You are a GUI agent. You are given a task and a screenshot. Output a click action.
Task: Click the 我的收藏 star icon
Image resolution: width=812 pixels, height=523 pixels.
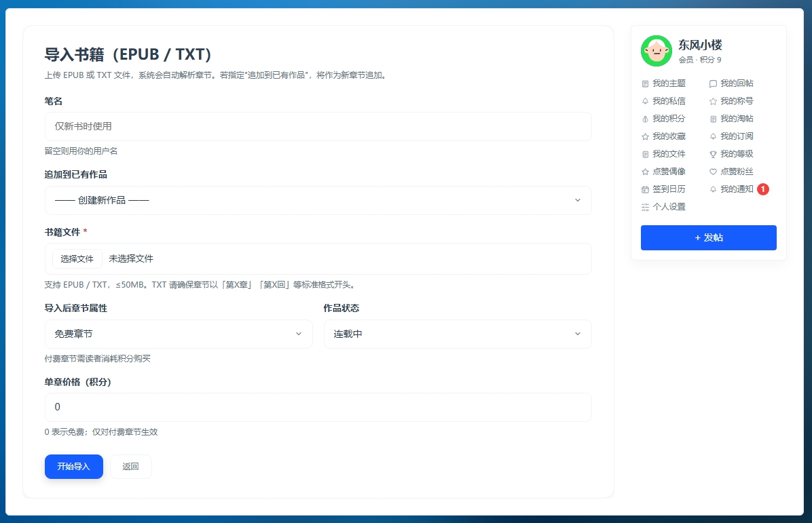645,136
